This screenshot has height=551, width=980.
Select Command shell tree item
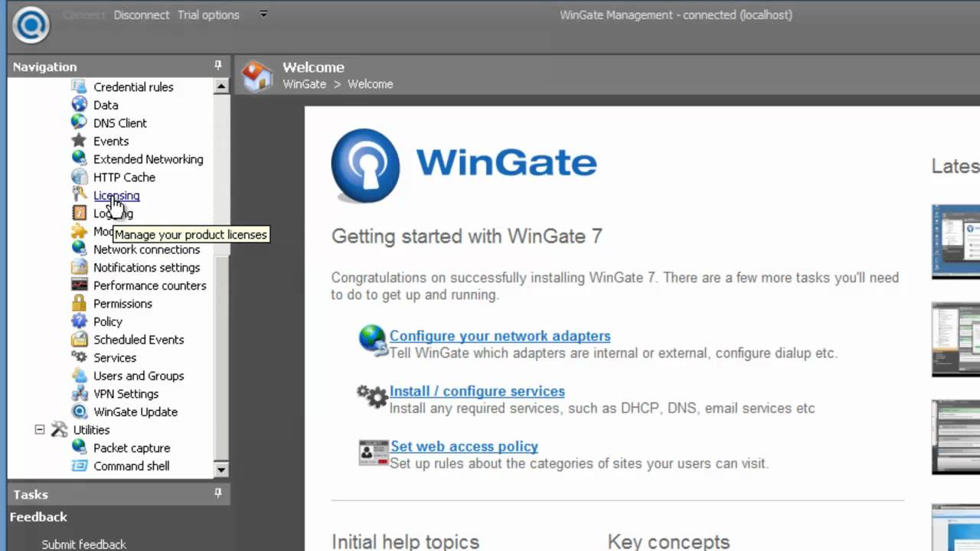click(132, 465)
